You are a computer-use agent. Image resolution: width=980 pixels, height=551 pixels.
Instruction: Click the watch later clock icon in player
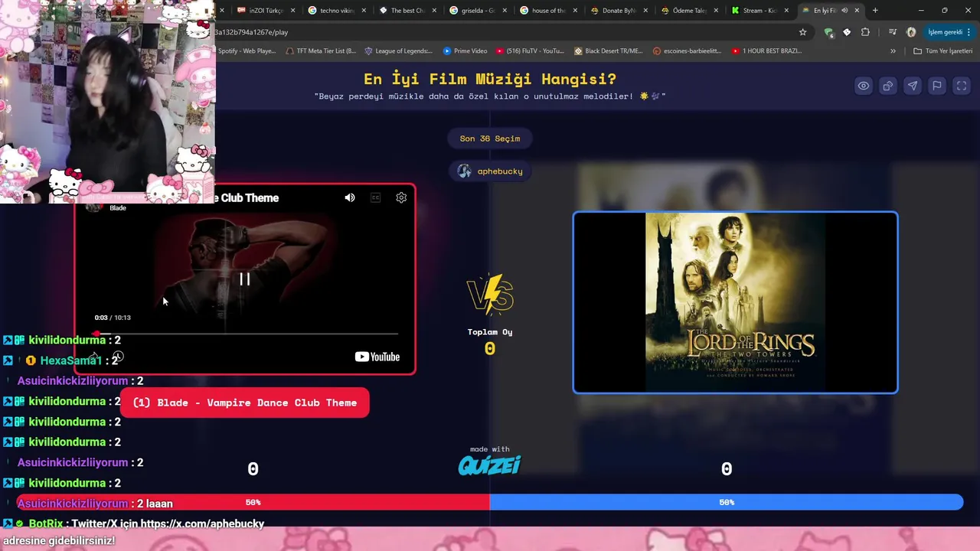119,357
